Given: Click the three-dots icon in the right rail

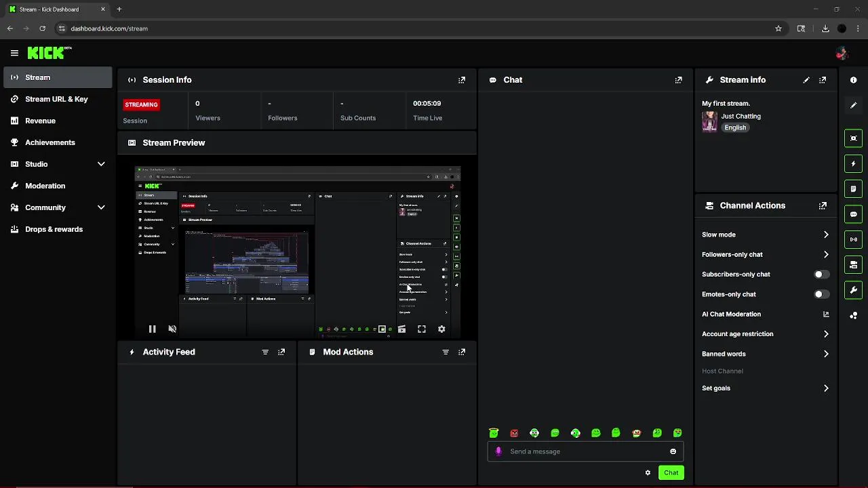Looking at the screenshot, I should pyautogui.click(x=853, y=315).
